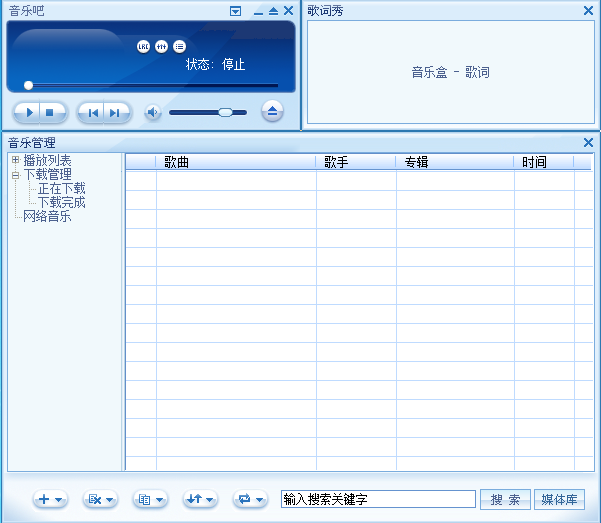
Task: Select 下载完成 in the tree
Action: (x=61, y=202)
